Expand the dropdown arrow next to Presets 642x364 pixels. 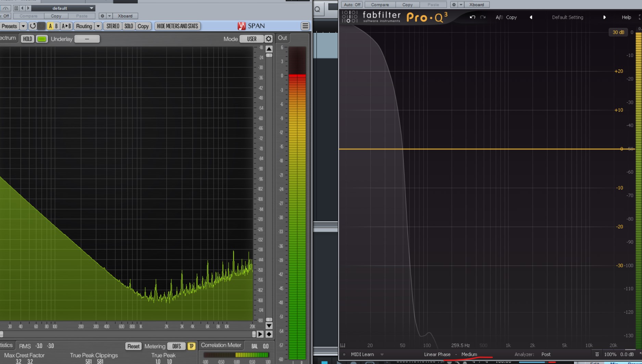coord(23,26)
